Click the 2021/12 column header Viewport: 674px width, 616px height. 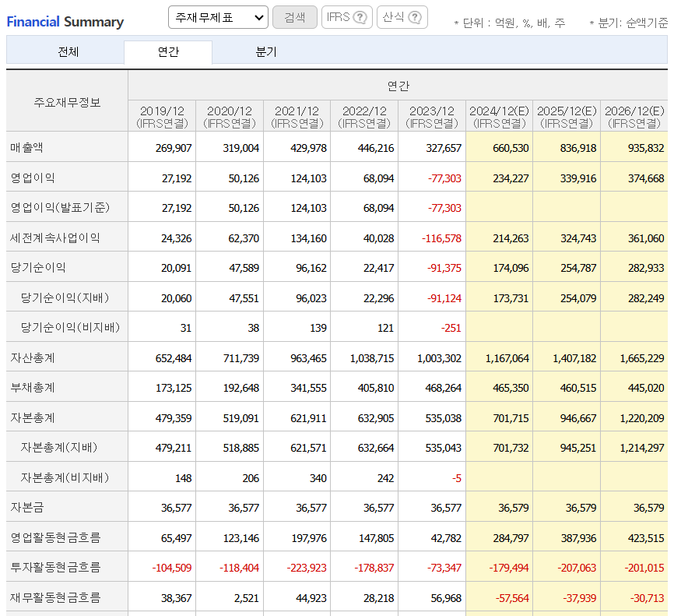(x=297, y=117)
